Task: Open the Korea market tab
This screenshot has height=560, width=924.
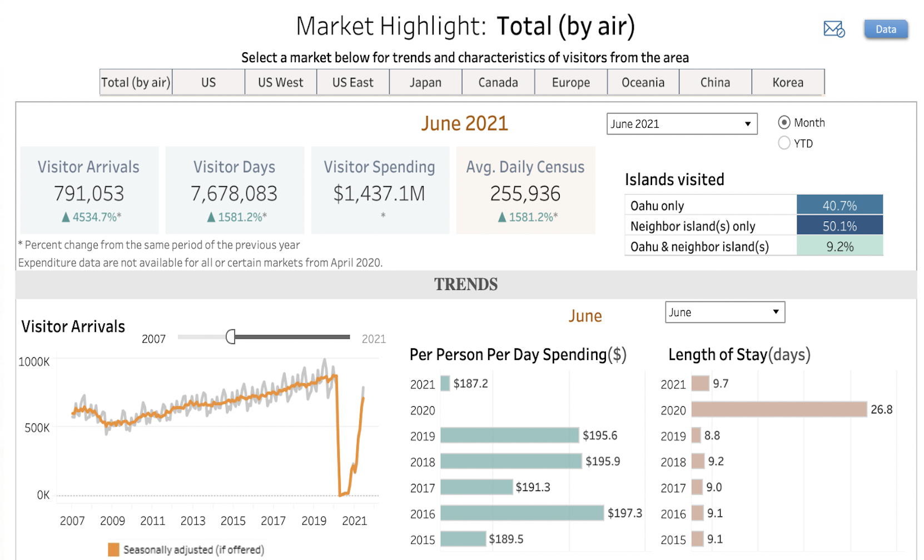Action: click(x=788, y=82)
